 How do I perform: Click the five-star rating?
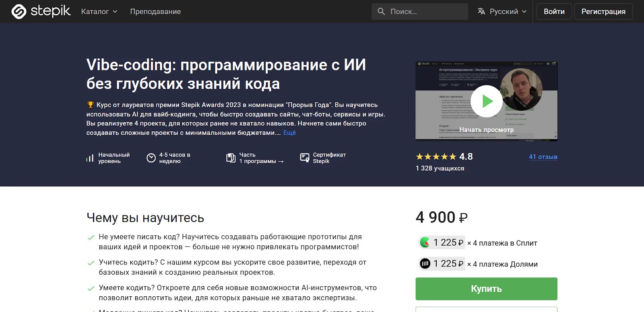(x=436, y=157)
